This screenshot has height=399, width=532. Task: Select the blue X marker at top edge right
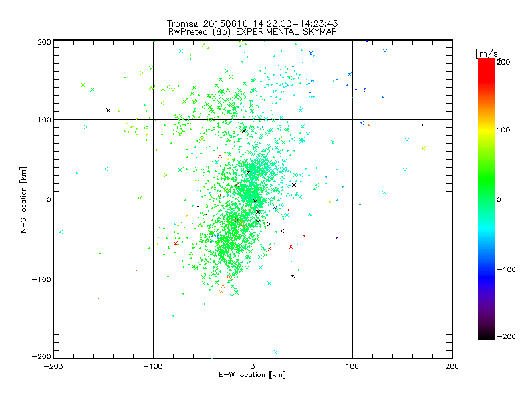point(366,41)
